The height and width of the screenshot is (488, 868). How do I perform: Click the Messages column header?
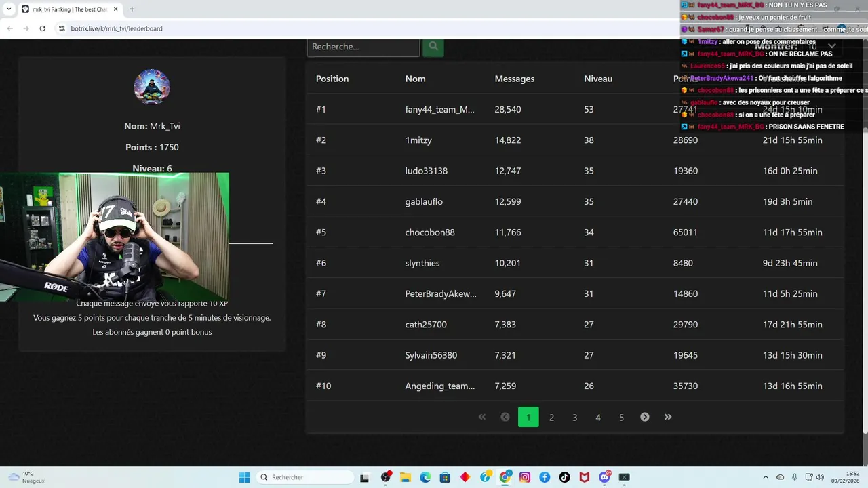(x=515, y=79)
